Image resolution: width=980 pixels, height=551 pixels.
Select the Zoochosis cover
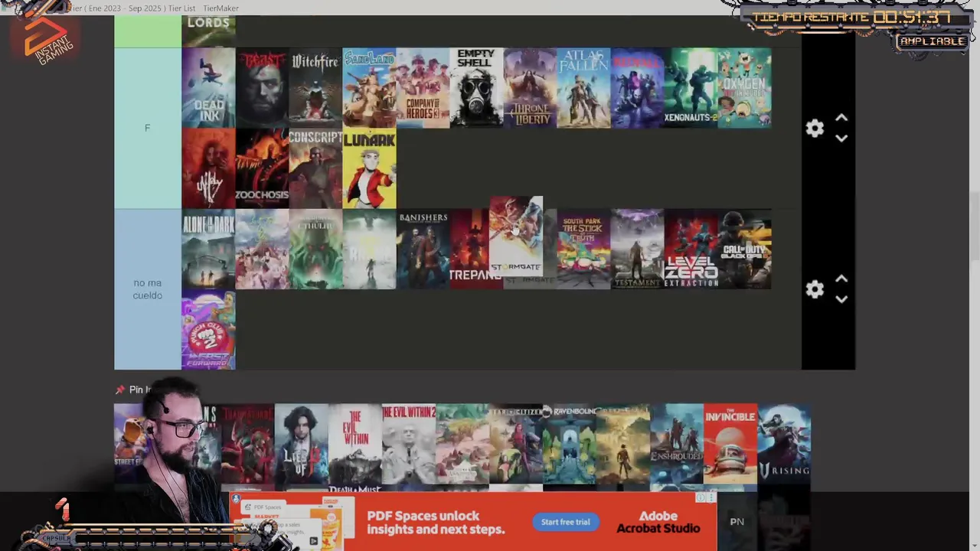(262, 168)
